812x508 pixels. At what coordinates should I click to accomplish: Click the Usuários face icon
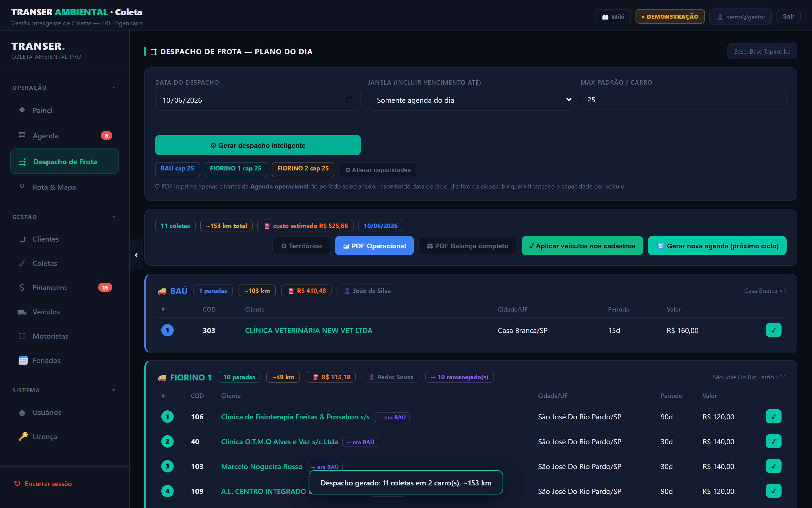(x=22, y=413)
